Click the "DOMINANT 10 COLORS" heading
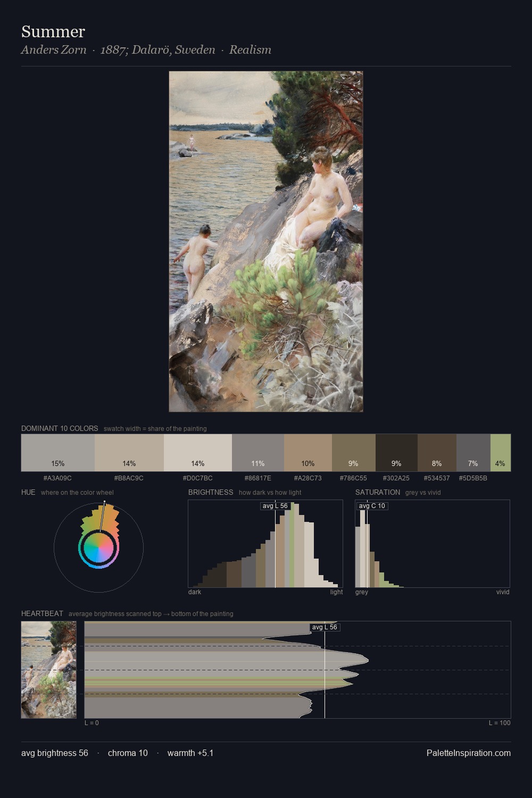532x798 pixels. 60,428
